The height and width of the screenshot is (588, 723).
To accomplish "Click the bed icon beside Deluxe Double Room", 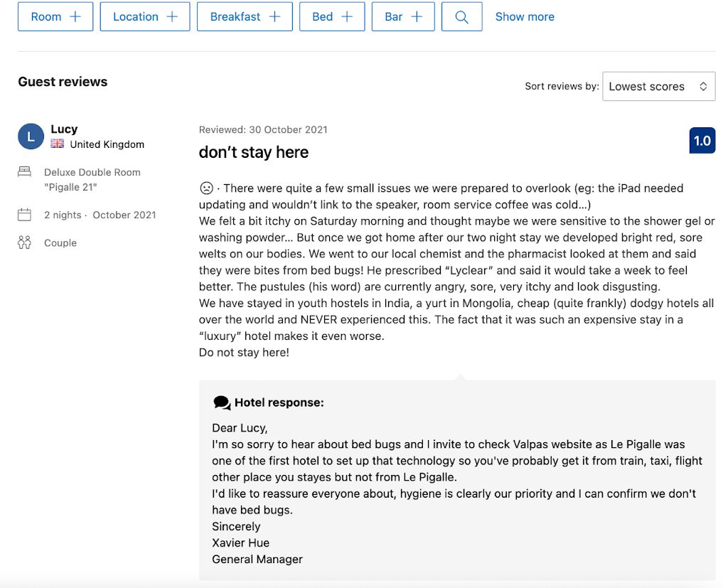I will point(24,172).
